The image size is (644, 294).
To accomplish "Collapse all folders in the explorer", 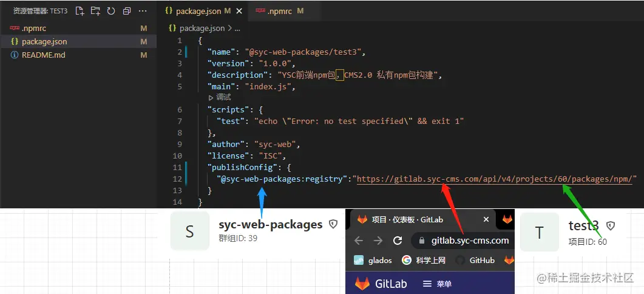I will tap(127, 11).
